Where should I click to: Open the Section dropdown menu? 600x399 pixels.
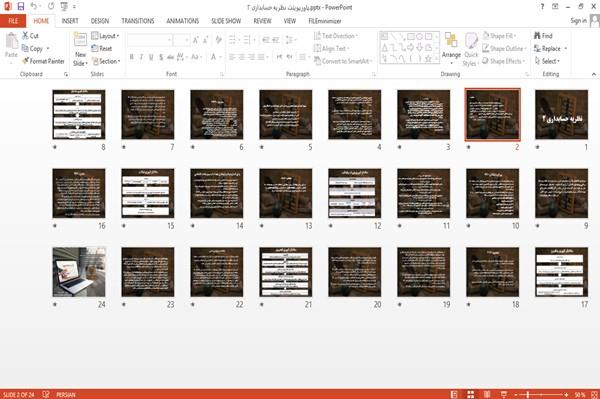[106, 61]
